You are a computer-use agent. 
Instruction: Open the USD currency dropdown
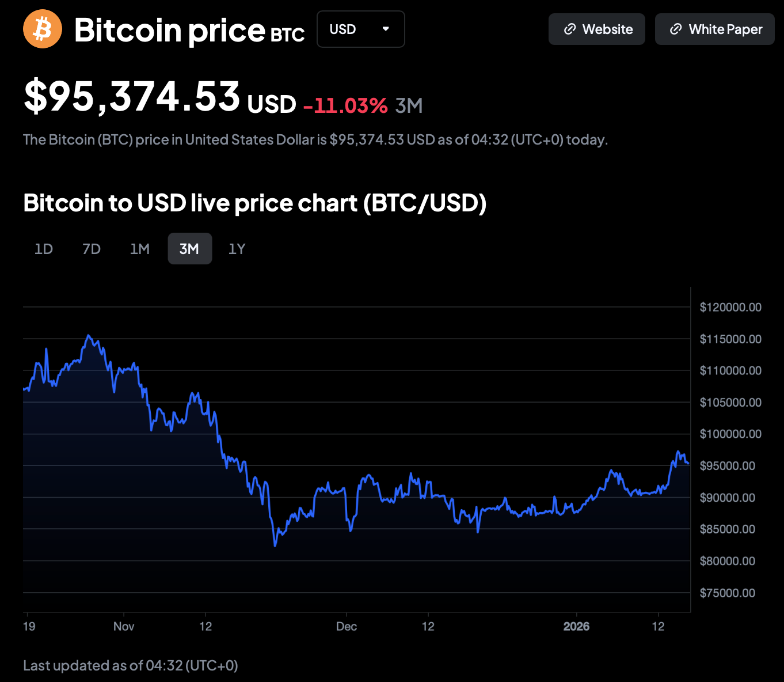tap(360, 29)
